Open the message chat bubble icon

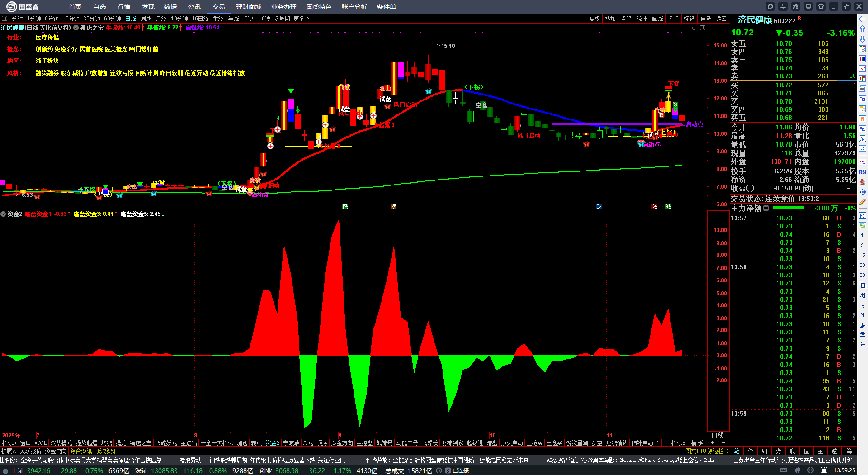click(x=770, y=6)
